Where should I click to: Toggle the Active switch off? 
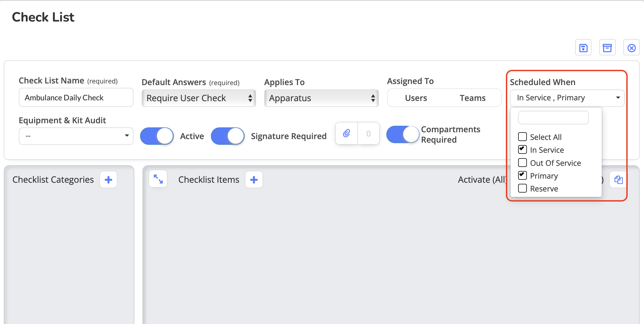[157, 136]
